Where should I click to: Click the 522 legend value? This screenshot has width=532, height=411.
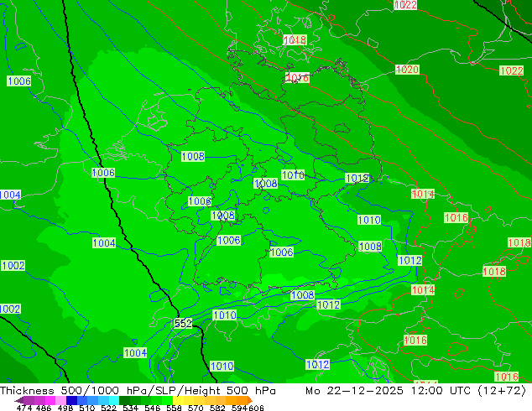(x=108, y=408)
